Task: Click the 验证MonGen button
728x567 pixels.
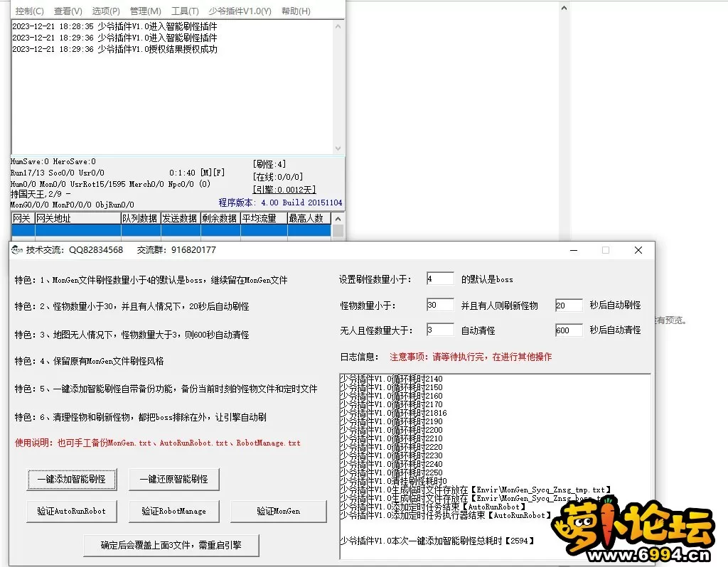Action: click(x=279, y=511)
